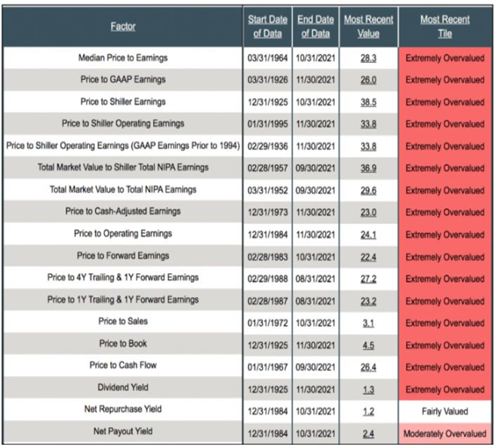
Task: Click the Start Date of Data header
Action: (267, 26)
